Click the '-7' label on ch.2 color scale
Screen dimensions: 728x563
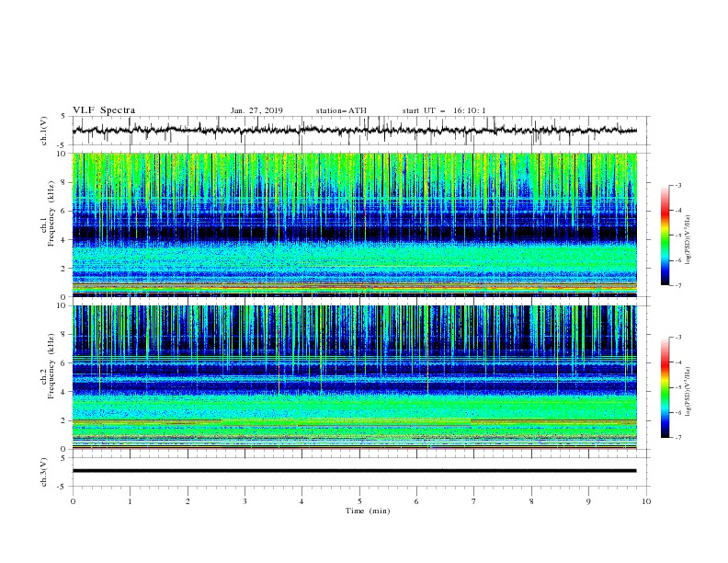pyautogui.click(x=677, y=438)
